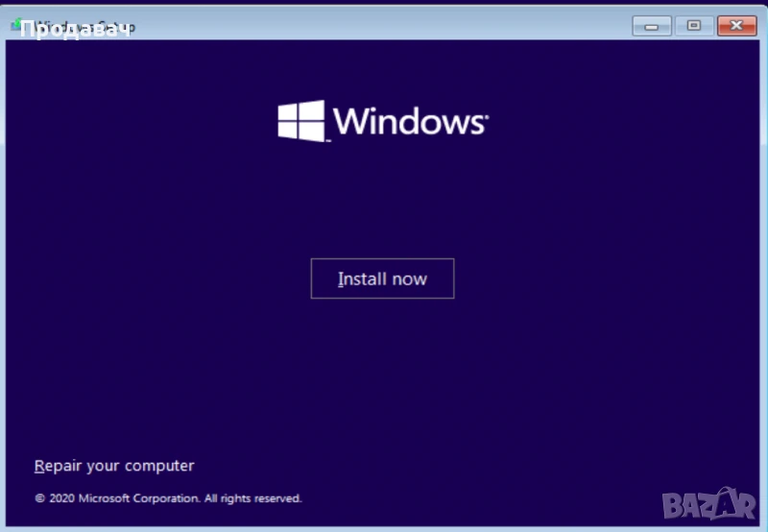
Task: Click the right edge border of the window
Action: pyautogui.click(x=763, y=288)
